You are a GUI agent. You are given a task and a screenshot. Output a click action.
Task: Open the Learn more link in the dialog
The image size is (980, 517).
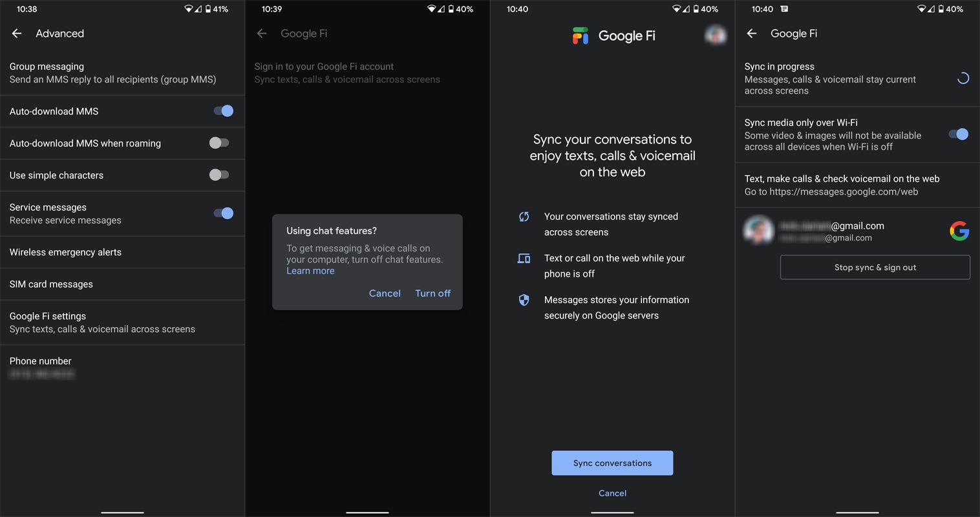pos(310,271)
